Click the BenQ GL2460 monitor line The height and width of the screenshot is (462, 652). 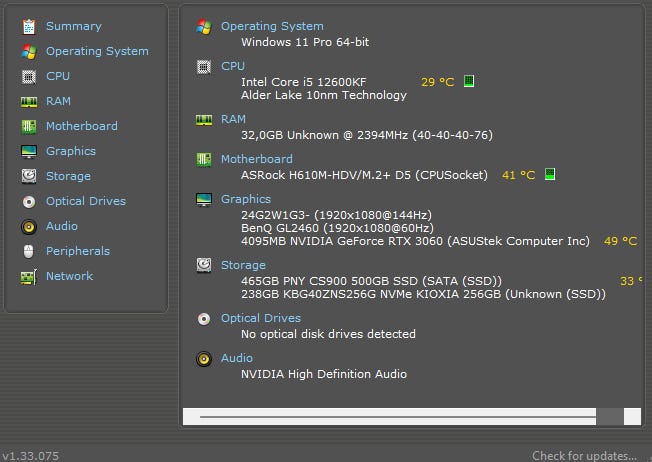[337, 228]
